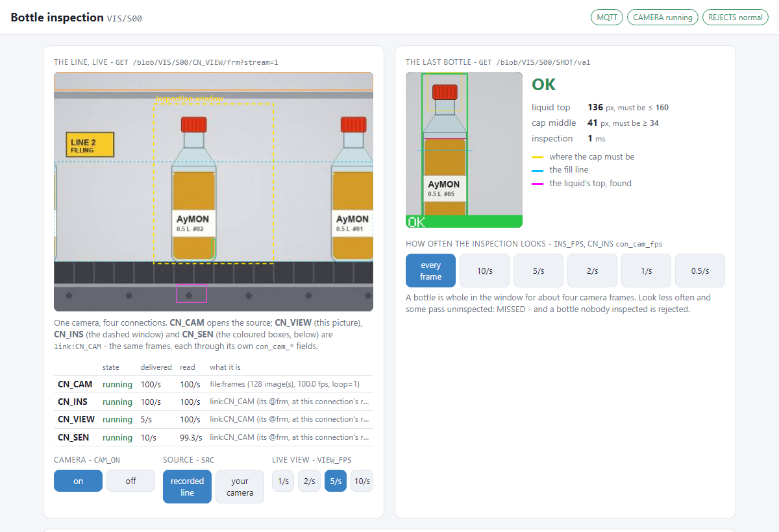Click the REJECTS normal status badge
The height and width of the screenshot is (532, 779).
tap(736, 18)
